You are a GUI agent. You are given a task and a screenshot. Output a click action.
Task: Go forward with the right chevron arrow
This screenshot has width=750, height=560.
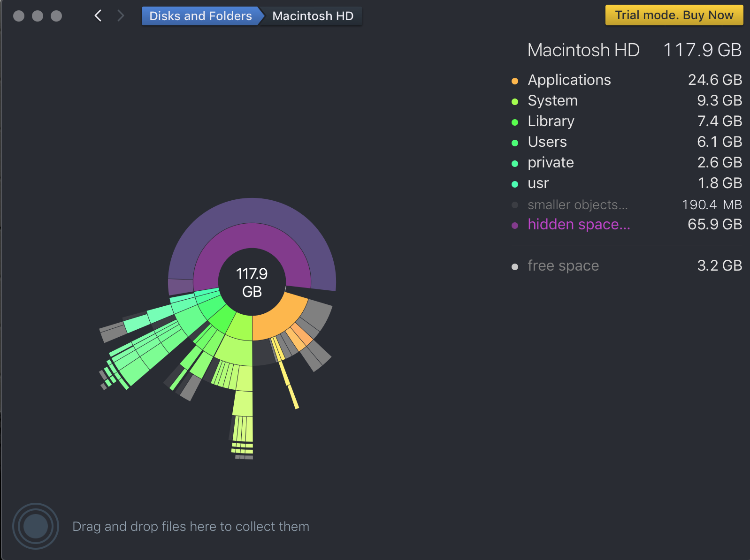click(x=121, y=16)
